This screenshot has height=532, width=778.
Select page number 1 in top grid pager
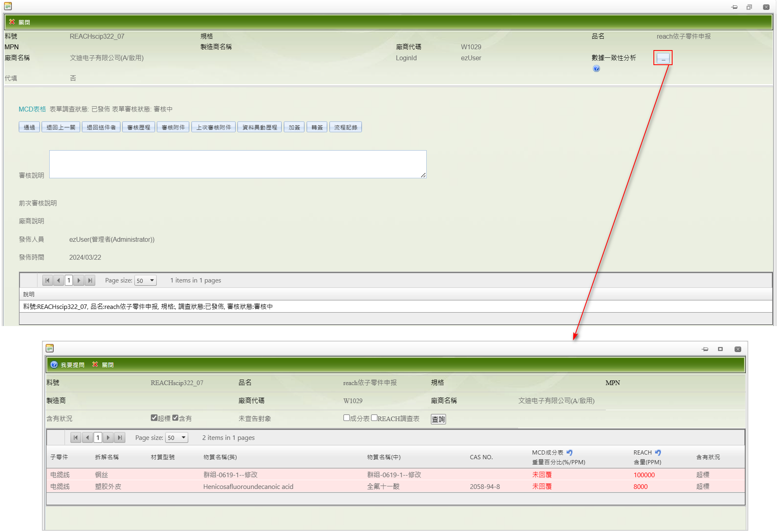pyautogui.click(x=69, y=280)
